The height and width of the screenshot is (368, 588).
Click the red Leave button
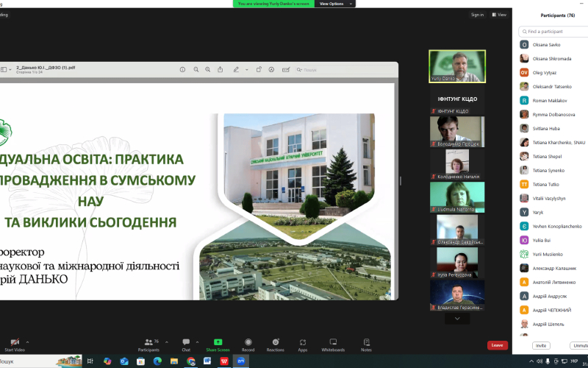498,345
